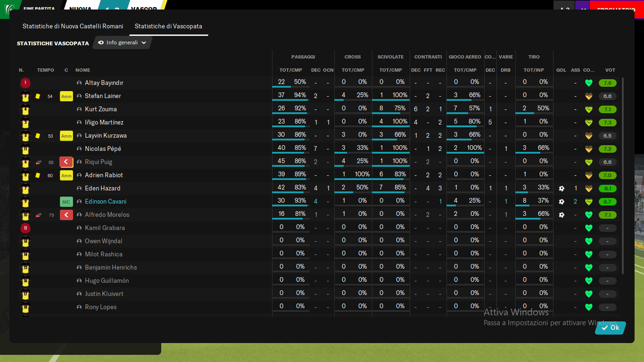Sort by the DRB column header
This screenshot has width=644, height=362.
pyautogui.click(x=506, y=70)
